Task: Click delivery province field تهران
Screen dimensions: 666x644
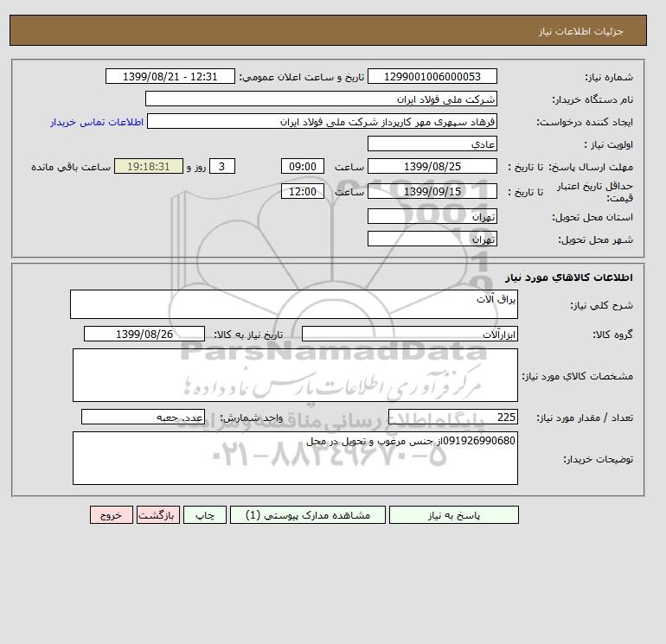Action: click(432, 216)
